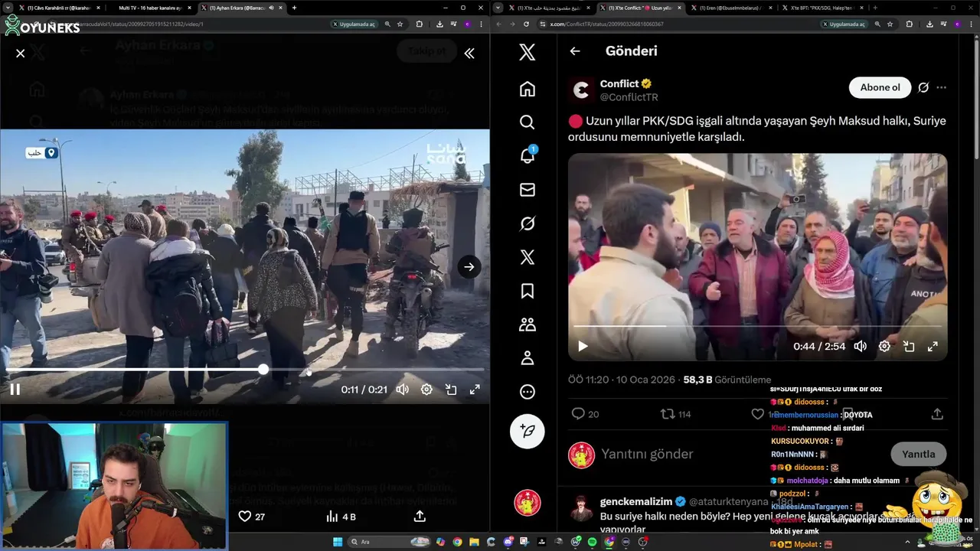The height and width of the screenshot is (551, 980).
Task: Reply to post with 20 comments
Action: pos(586,414)
